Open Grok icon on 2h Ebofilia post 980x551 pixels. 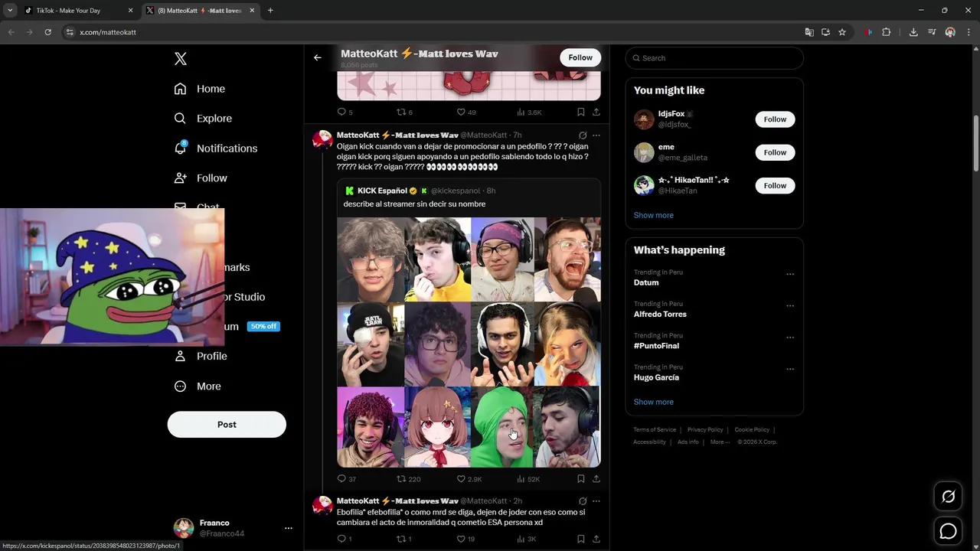tap(583, 501)
